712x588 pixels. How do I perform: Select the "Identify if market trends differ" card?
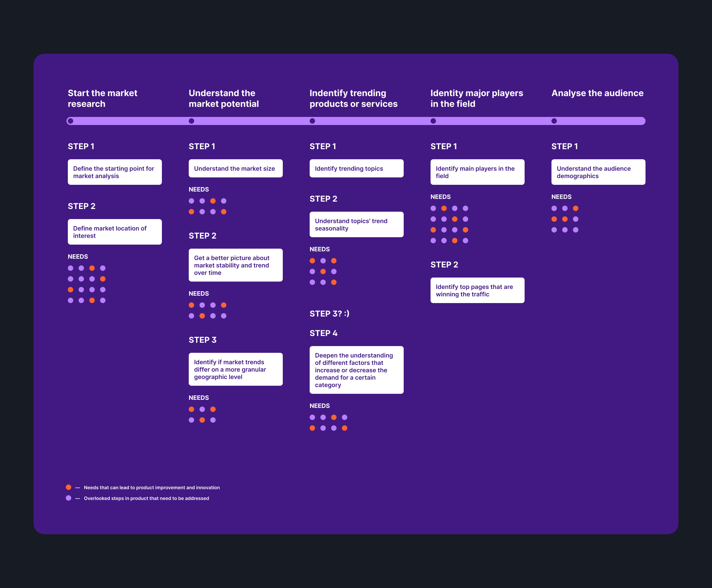235,369
